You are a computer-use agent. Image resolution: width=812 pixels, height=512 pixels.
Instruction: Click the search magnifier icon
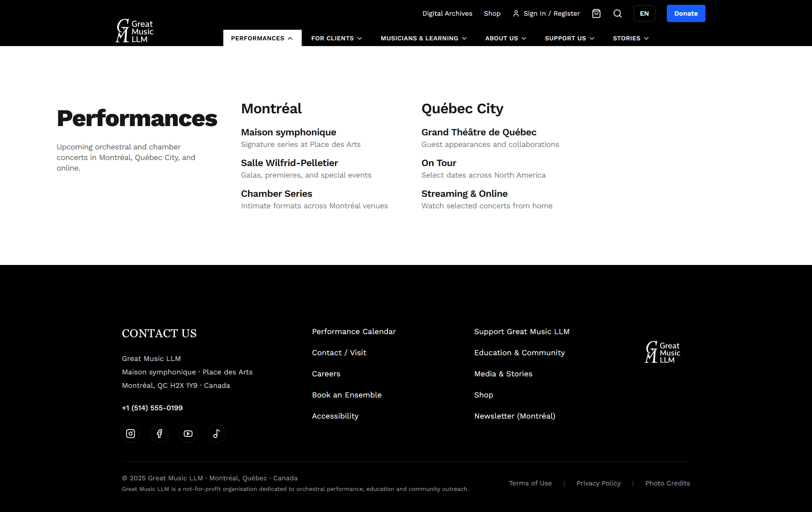pyautogui.click(x=617, y=13)
